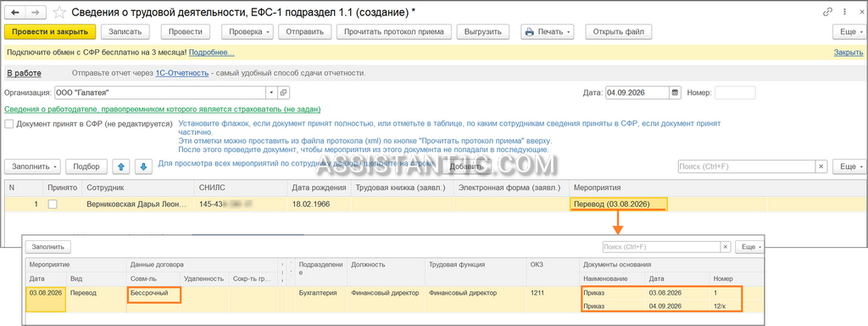This screenshot has height=326, width=868.
Task: Select Верниковская Дарья employee cell
Action: coord(138,205)
